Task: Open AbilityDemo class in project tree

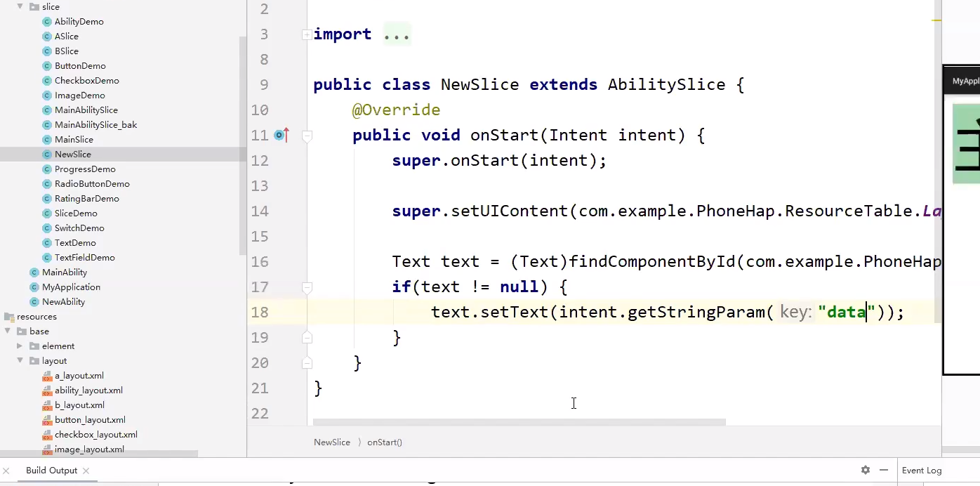Action: pyautogui.click(x=79, y=22)
